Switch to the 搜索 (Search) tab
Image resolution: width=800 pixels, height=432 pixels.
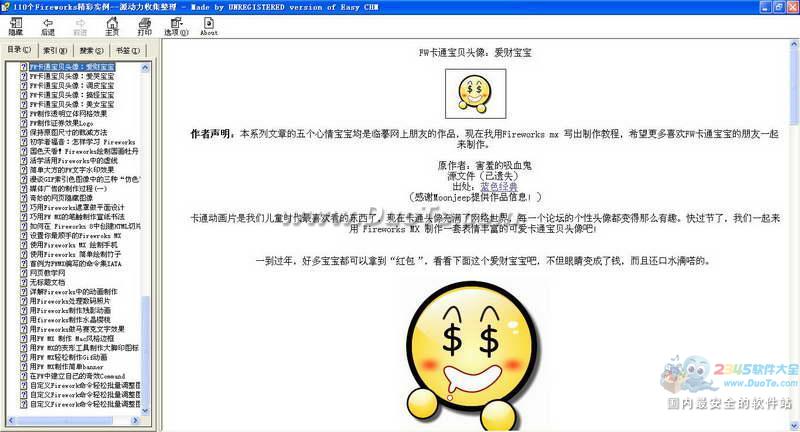(x=91, y=50)
